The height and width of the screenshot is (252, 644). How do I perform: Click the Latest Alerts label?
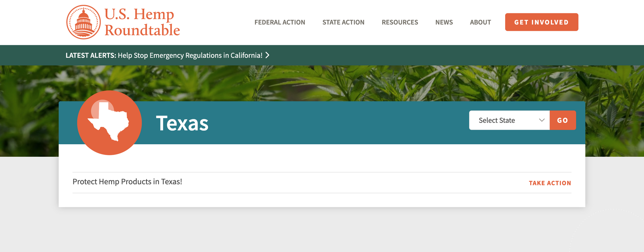click(91, 55)
